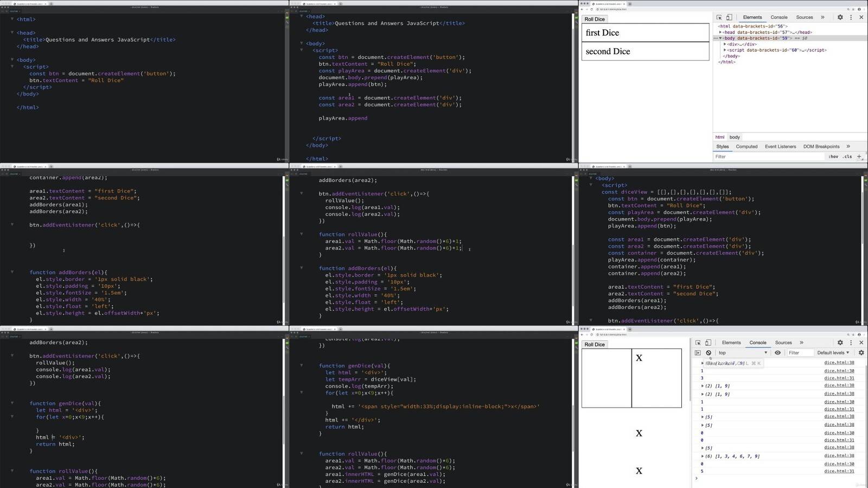Open DevTools settings gear in the Console tab bar
This screenshot has width=868, height=488.
pyautogui.click(x=840, y=343)
